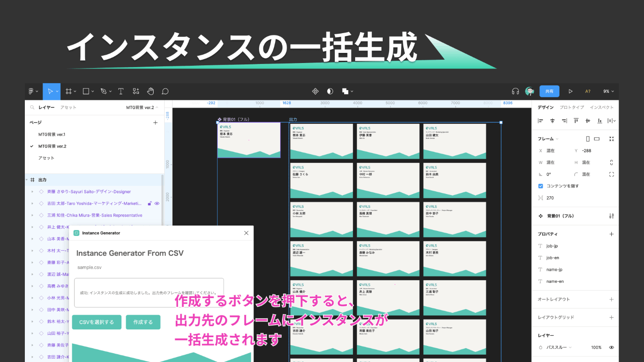Select the Pen tool
This screenshot has width=644, height=362.
[103, 92]
